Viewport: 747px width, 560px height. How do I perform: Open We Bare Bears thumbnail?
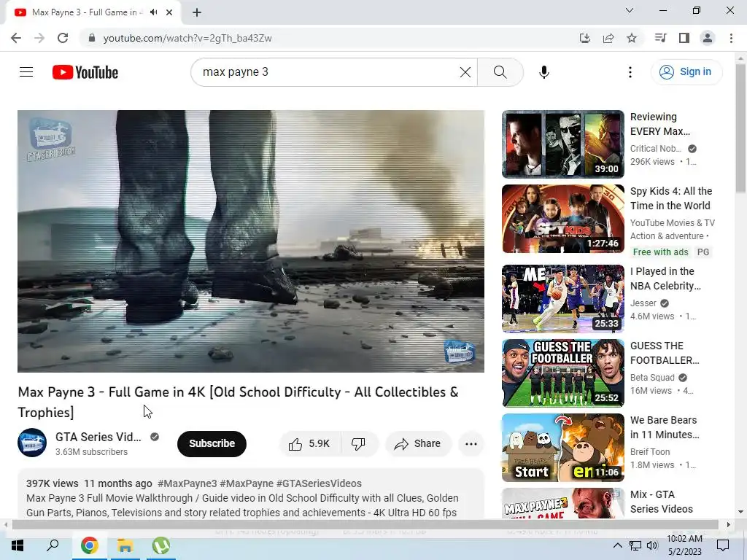(562, 448)
